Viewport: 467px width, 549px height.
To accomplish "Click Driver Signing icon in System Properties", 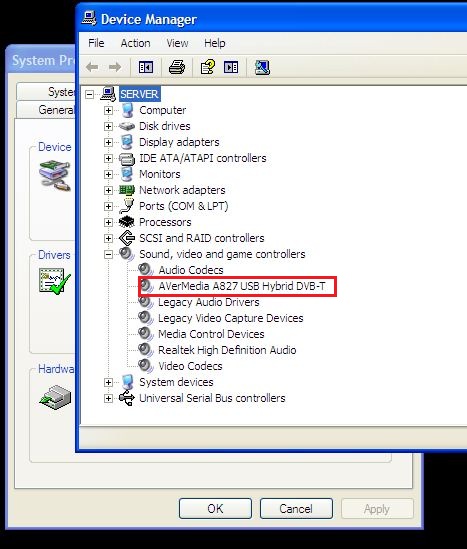I will click(x=55, y=280).
